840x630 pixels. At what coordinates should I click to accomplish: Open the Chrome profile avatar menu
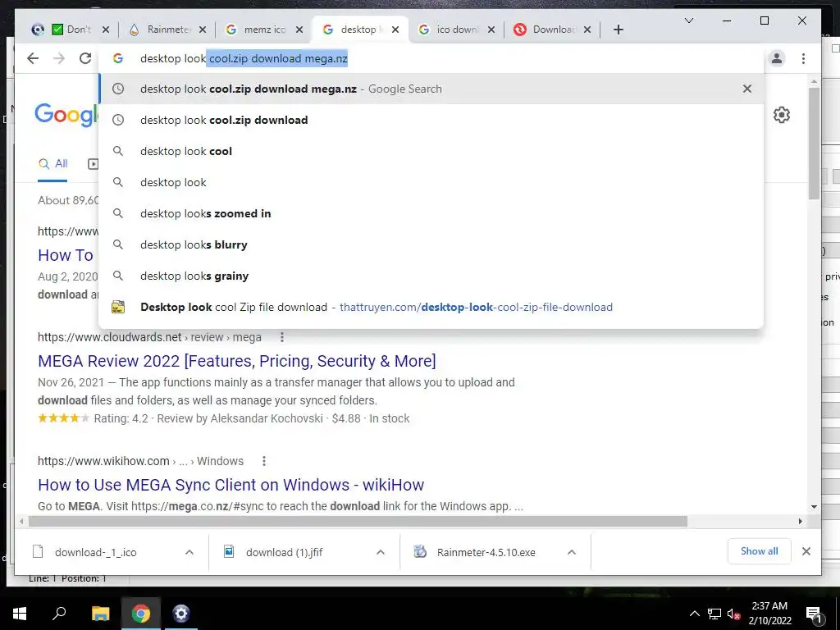pyautogui.click(x=777, y=58)
